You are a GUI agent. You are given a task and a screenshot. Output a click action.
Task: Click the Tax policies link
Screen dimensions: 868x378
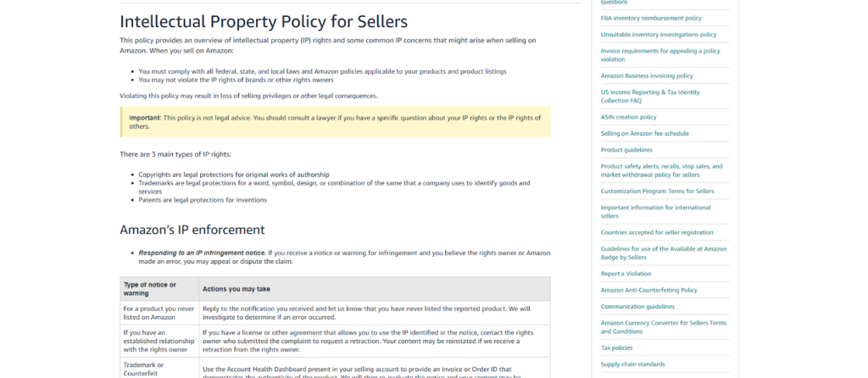point(616,347)
